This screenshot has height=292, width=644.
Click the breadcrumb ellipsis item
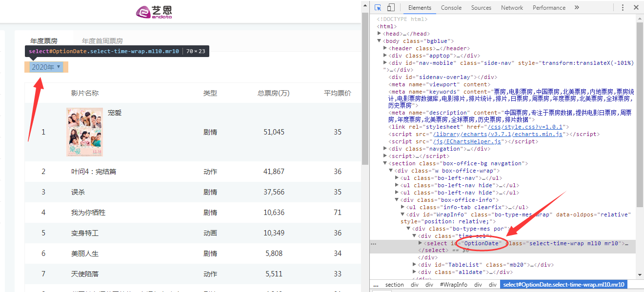(376, 285)
